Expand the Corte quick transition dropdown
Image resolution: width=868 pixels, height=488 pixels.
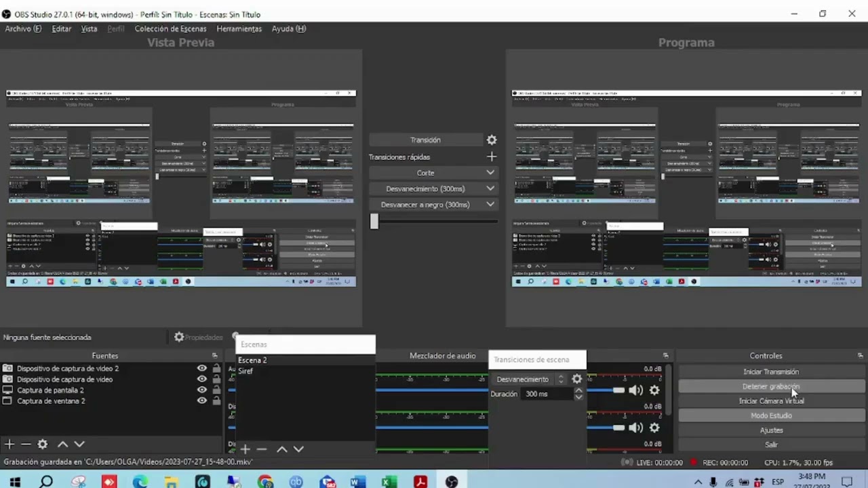point(490,173)
